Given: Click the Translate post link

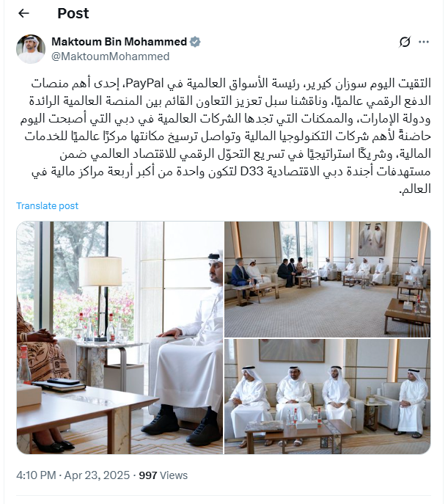Looking at the screenshot, I should pos(47,206).
